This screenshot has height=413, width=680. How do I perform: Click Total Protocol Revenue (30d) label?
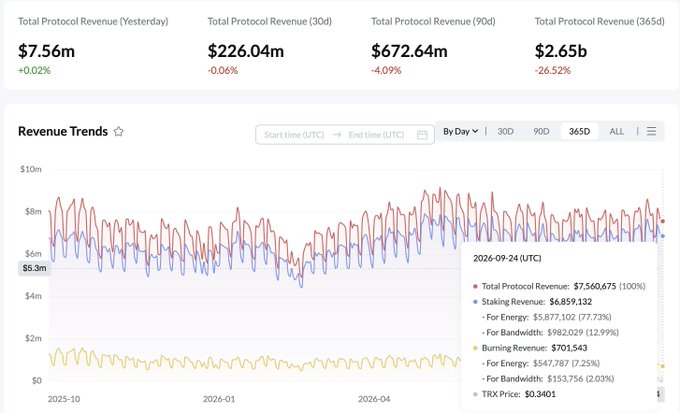tap(269, 21)
